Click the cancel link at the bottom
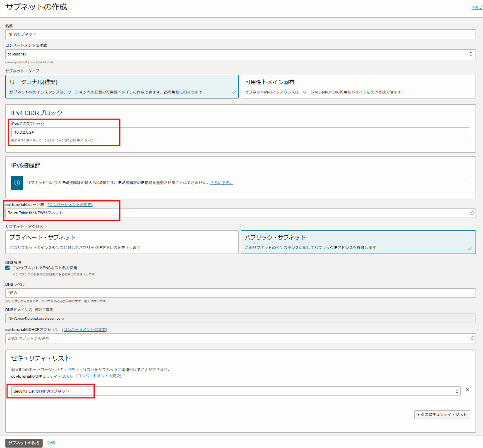The width and height of the screenshot is (483, 448). [x=51, y=443]
